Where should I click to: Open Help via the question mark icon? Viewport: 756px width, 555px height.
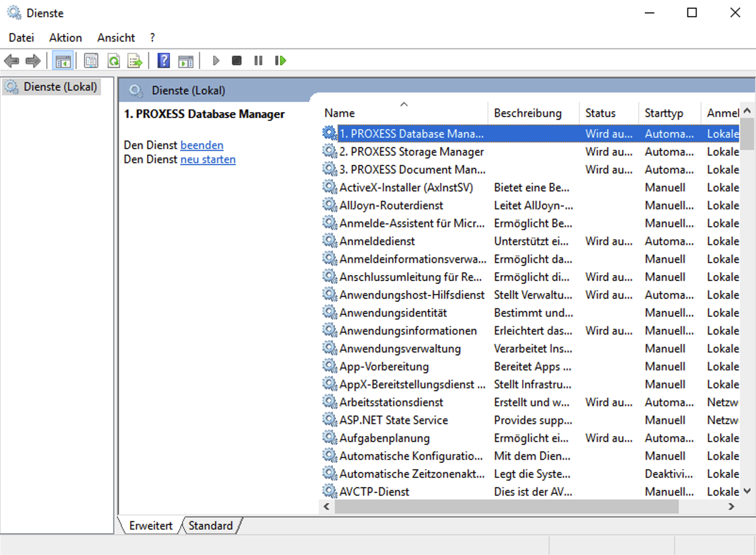tap(164, 61)
